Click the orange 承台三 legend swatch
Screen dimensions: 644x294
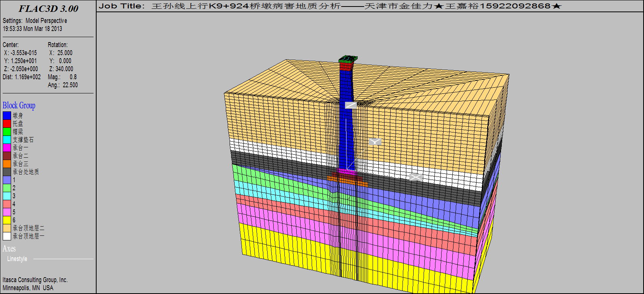pos(7,164)
